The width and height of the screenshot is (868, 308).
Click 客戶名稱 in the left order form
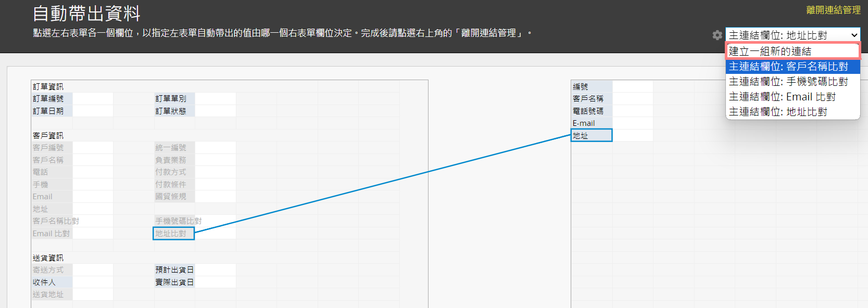point(52,160)
